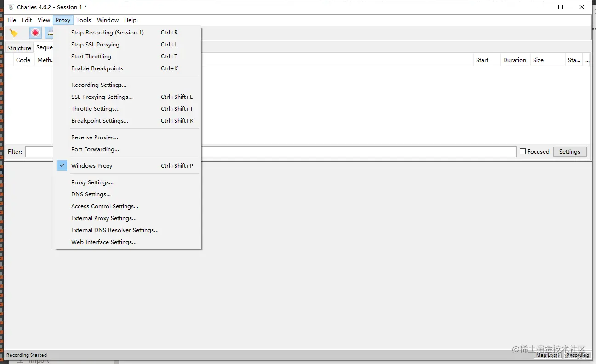Image resolution: width=596 pixels, height=364 pixels.
Task: Sort by the Status column header
Action: pyautogui.click(x=574, y=60)
